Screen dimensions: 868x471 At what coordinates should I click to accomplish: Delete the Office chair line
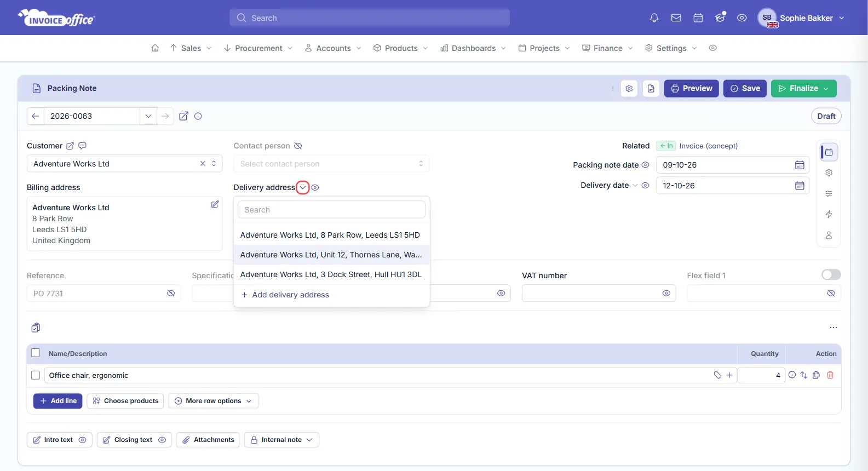pyautogui.click(x=830, y=375)
